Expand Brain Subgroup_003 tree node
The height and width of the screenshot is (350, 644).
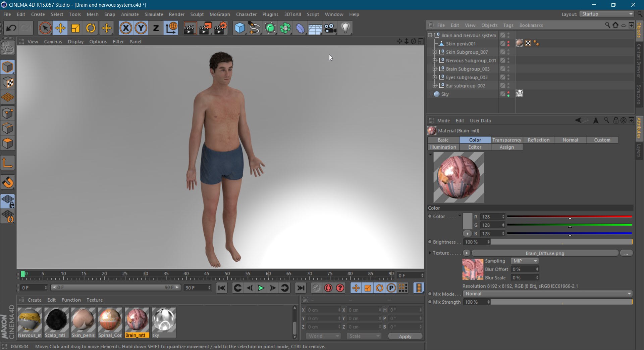(x=435, y=69)
